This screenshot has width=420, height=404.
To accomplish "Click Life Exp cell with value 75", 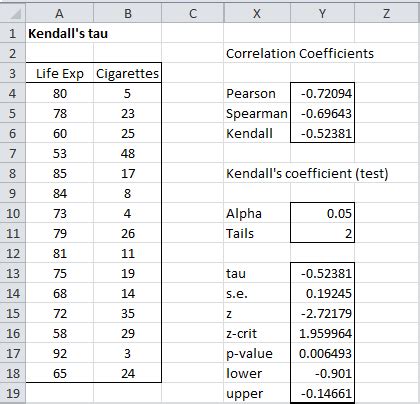I will pyautogui.click(x=60, y=273).
